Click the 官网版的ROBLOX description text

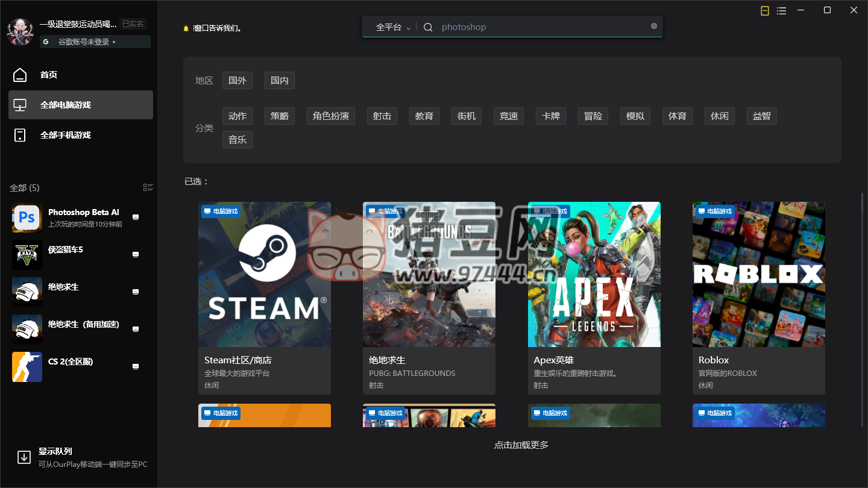(728, 374)
